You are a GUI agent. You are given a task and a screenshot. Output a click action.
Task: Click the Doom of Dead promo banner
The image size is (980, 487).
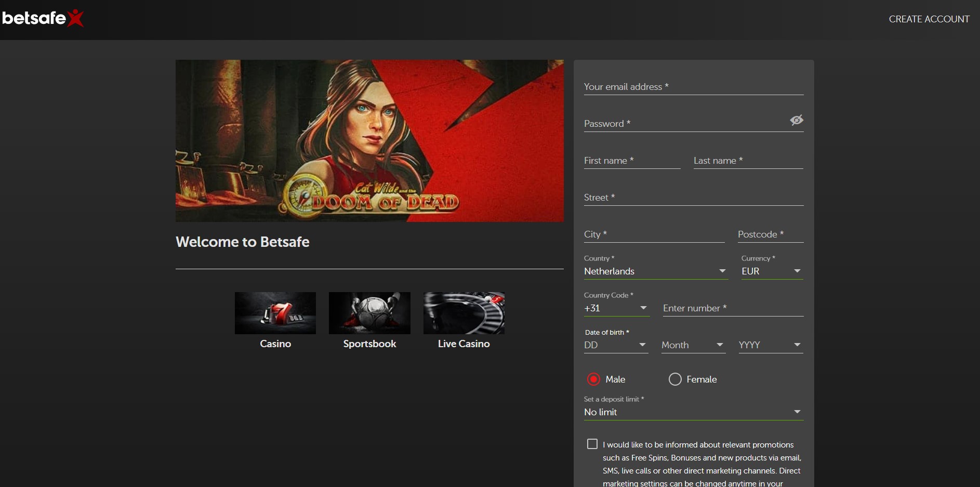coord(369,141)
